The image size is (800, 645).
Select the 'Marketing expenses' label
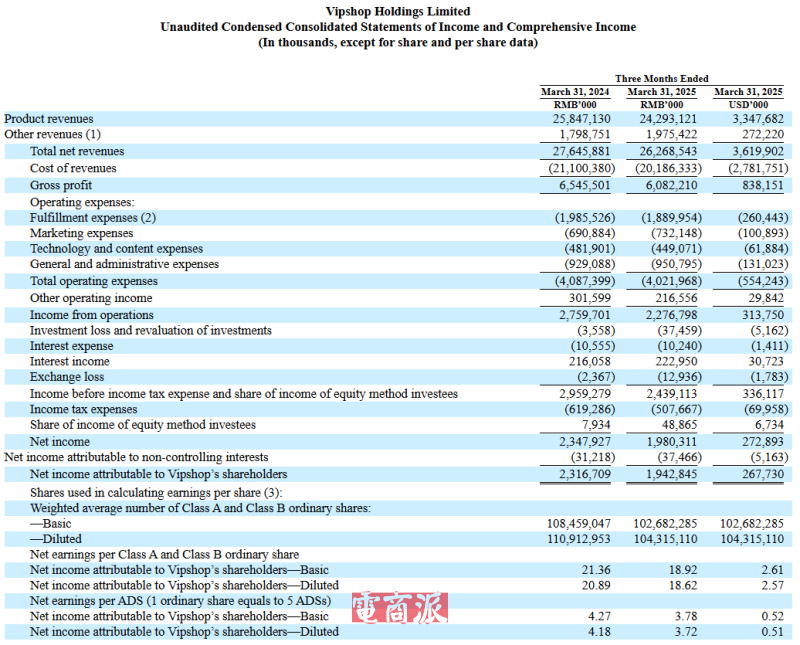pos(81,233)
